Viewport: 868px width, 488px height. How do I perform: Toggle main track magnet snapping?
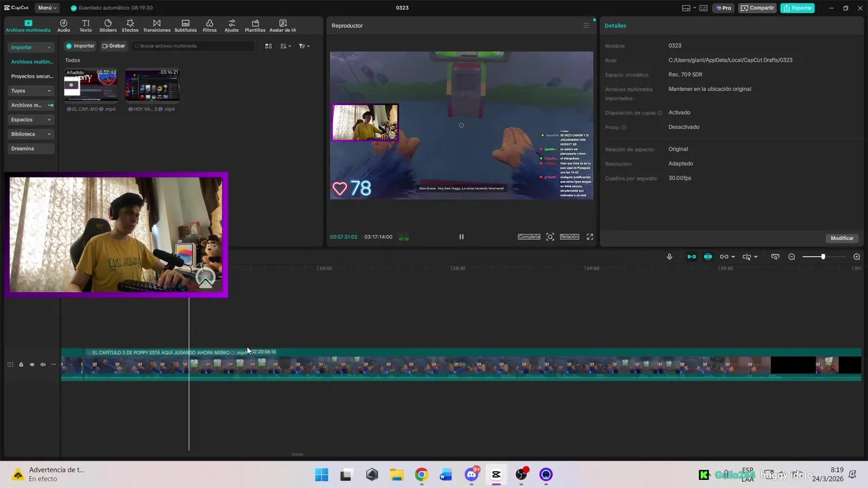tap(692, 257)
